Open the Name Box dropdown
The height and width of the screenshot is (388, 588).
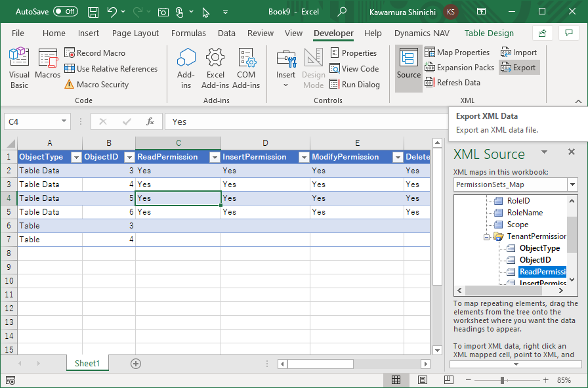pyautogui.click(x=64, y=121)
